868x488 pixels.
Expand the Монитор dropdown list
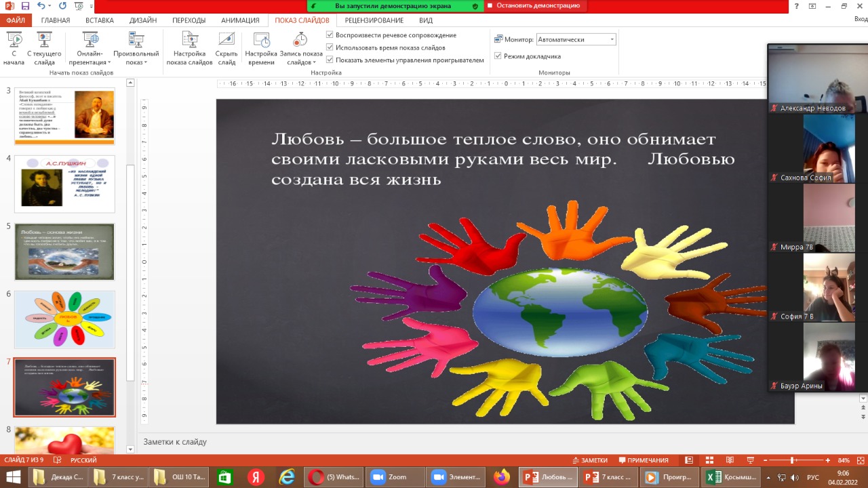(x=612, y=39)
